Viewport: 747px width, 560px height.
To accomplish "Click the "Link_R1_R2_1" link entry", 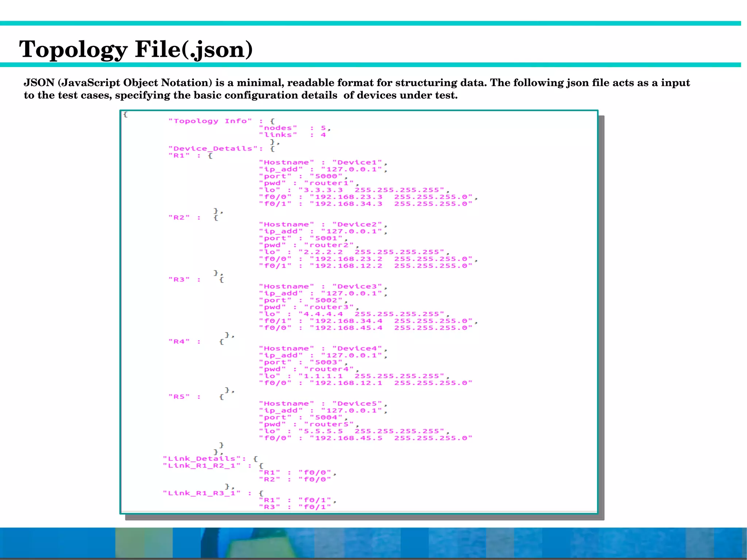I will [201, 466].
